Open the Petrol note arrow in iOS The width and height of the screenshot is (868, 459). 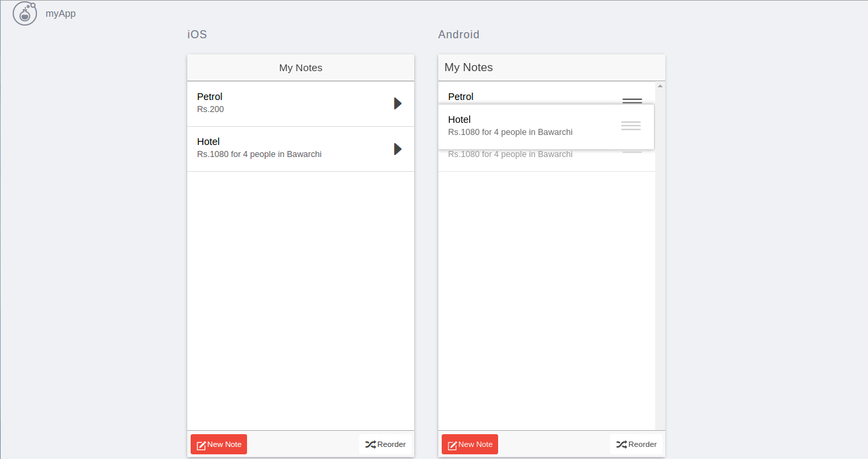click(x=397, y=103)
